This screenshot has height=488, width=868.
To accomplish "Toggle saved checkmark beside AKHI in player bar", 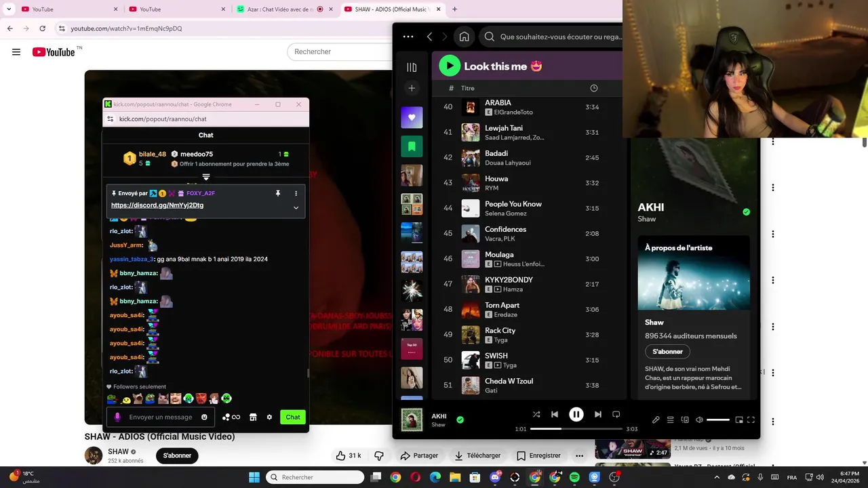I will pos(460,420).
